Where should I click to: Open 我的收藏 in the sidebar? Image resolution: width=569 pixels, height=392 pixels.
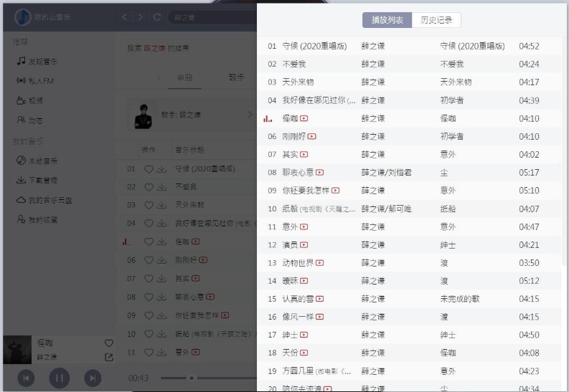(x=37, y=219)
